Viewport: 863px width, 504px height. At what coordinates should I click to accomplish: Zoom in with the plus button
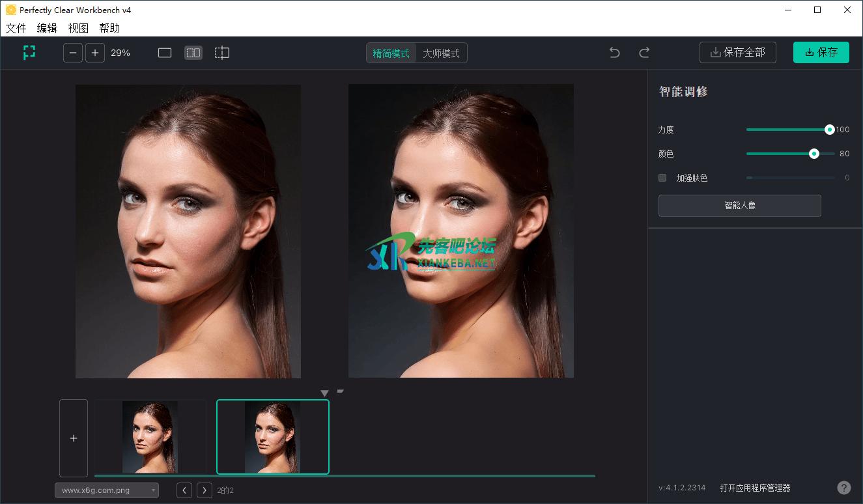pyautogui.click(x=95, y=53)
